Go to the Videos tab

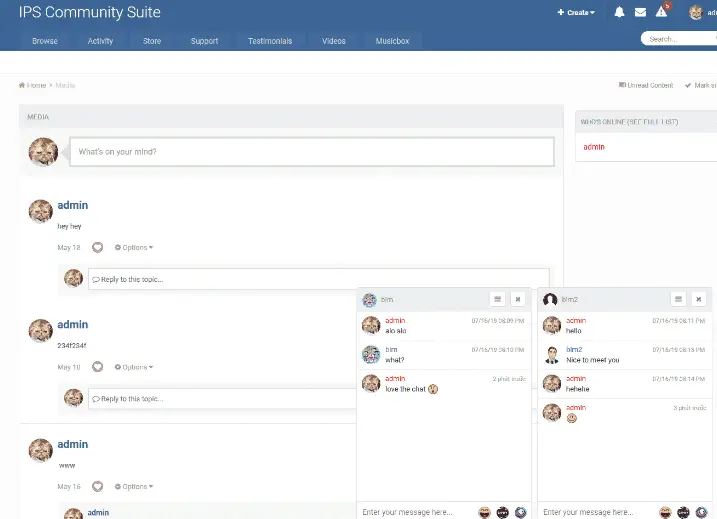coord(334,41)
